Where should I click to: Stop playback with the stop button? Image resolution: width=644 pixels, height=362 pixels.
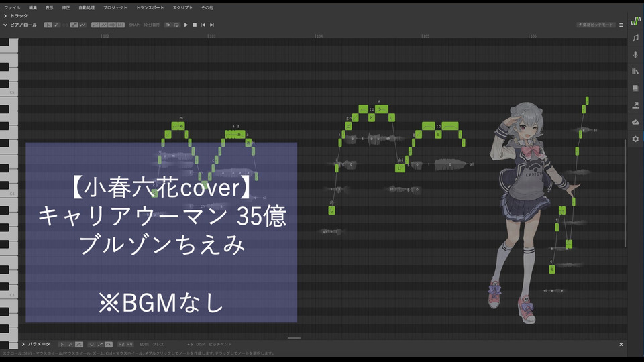[195, 25]
